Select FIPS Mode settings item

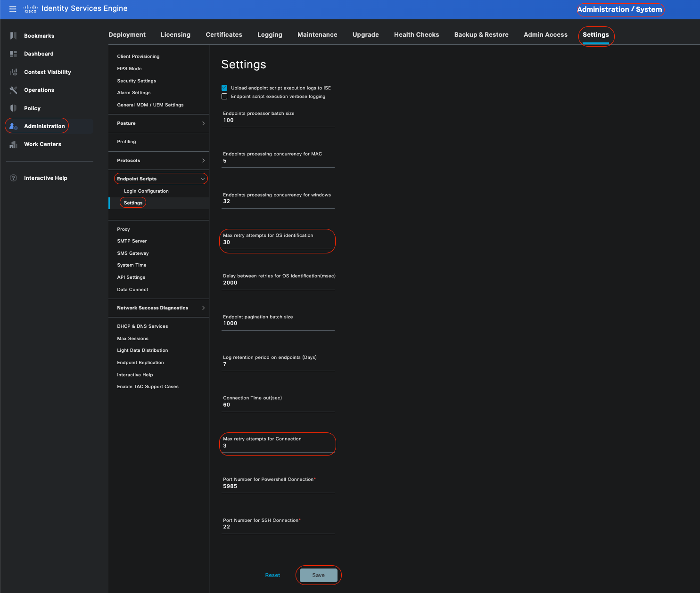click(129, 69)
